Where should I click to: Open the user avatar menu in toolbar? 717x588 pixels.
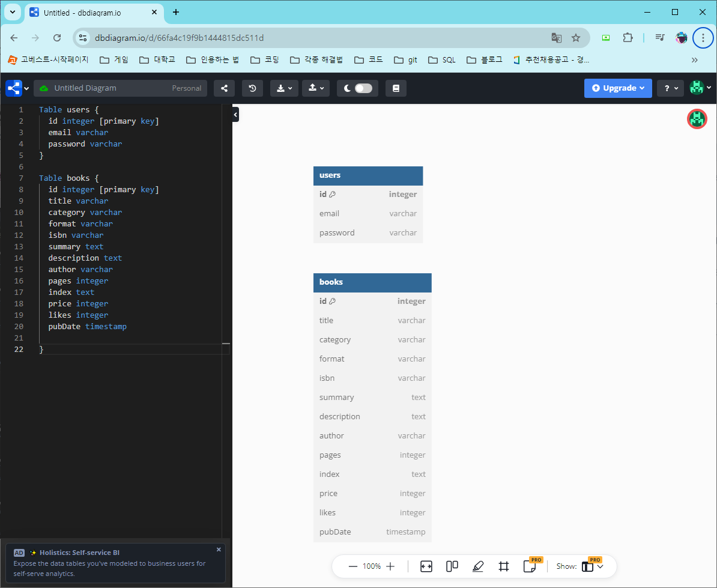point(700,87)
